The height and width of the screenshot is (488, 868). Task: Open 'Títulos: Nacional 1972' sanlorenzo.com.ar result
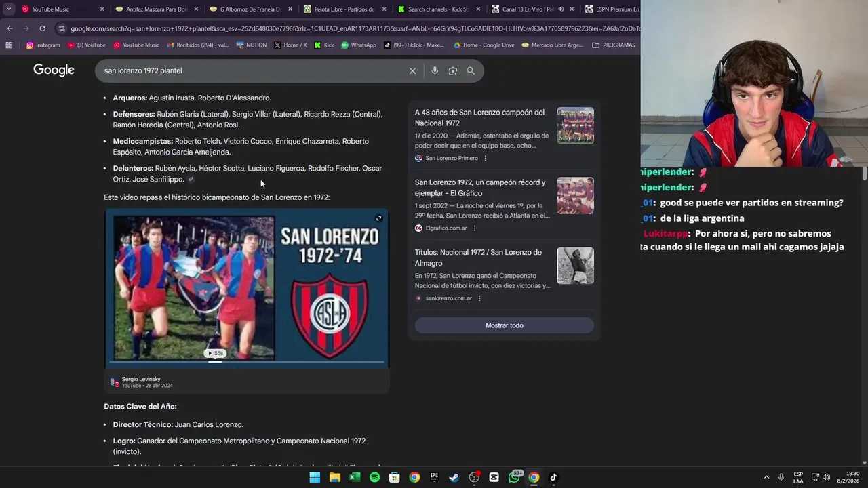tap(478, 258)
